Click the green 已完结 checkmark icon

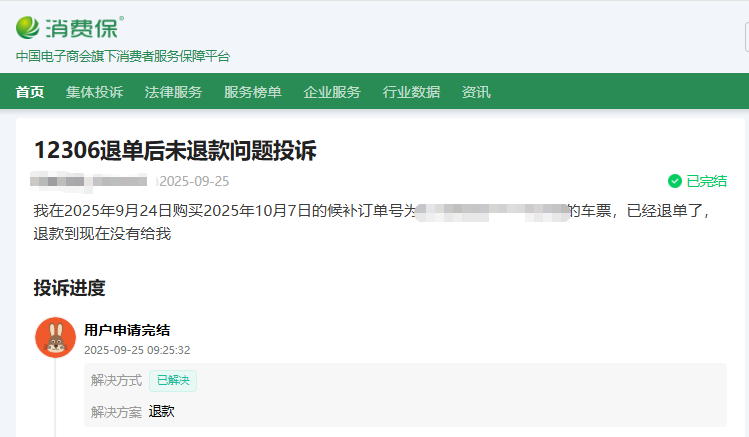[674, 181]
